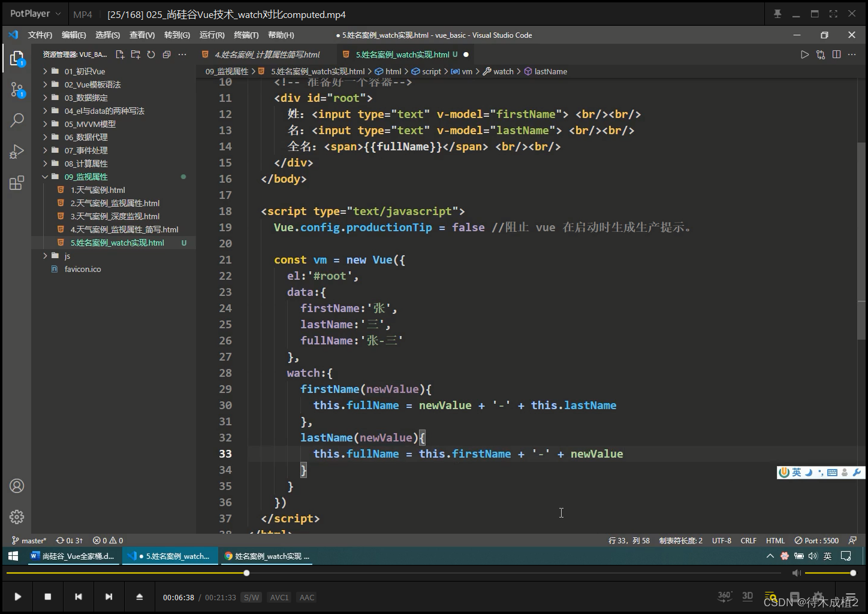Open the Source Control view
Image resolution: width=868 pixels, height=614 pixels.
[17, 90]
